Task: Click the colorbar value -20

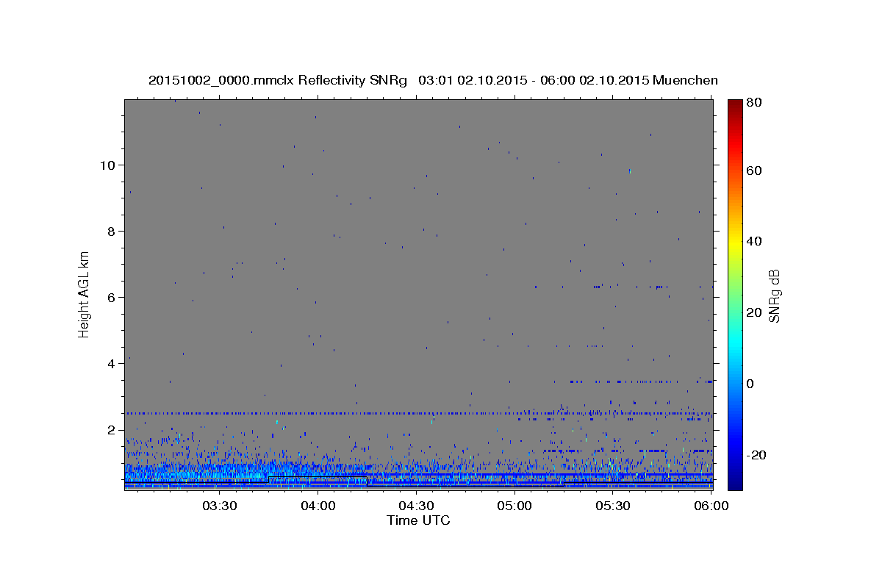Action: point(756,455)
